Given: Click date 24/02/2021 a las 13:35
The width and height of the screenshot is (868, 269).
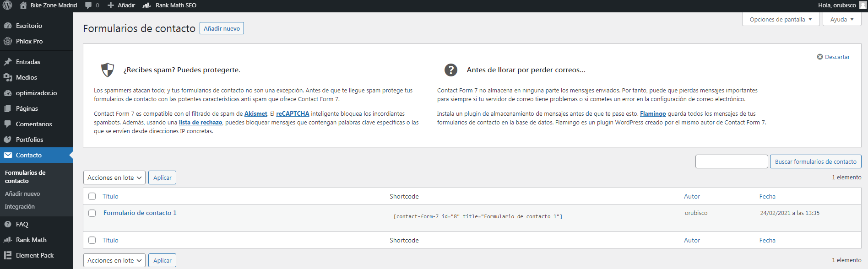Looking at the screenshot, I should click(790, 213).
